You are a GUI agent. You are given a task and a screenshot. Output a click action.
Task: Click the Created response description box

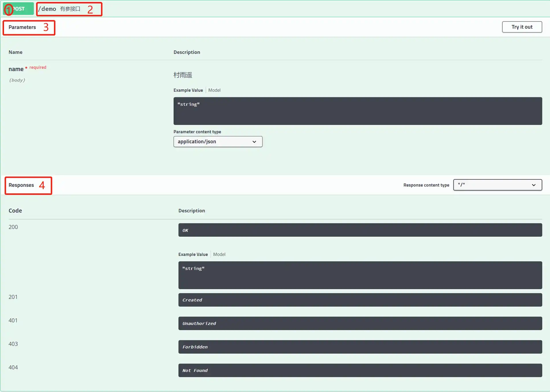pyautogui.click(x=360, y=300)
